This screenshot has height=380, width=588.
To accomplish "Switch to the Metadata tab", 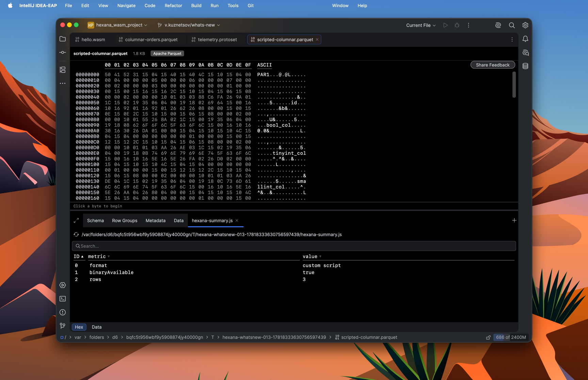I will coord(156,220).
